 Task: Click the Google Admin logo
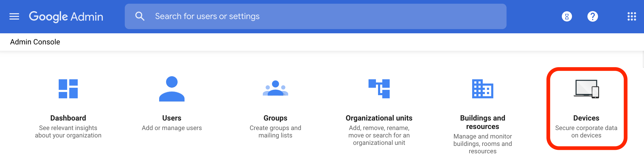66,17
